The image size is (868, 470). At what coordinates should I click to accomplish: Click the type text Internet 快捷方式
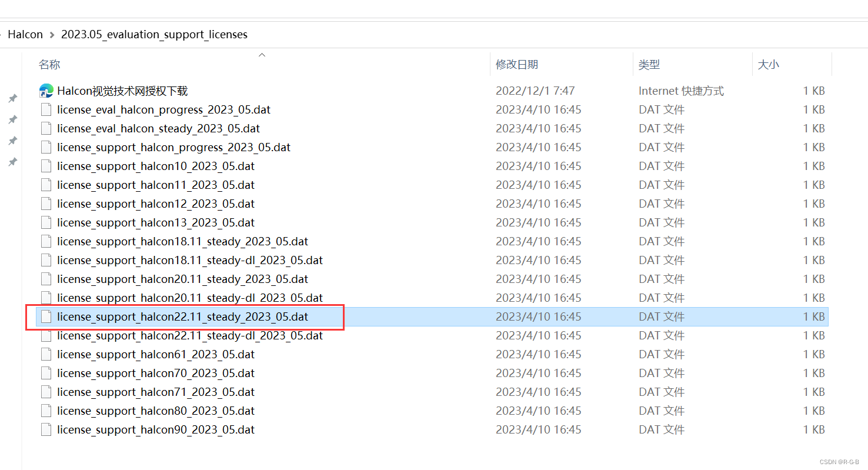click(x=681, y=91)
